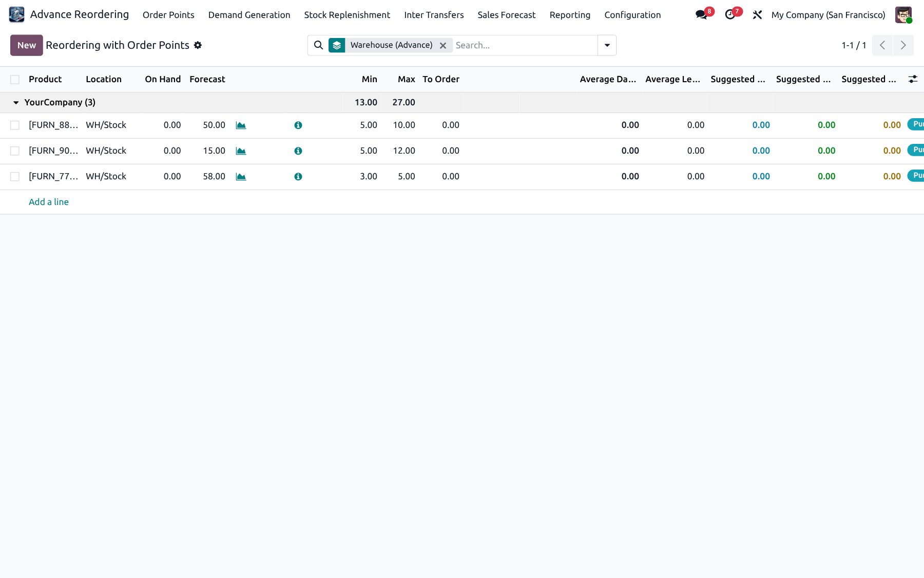
Task: Click max value 12.00
Action: pyautogui.click(x=404, y=151)
